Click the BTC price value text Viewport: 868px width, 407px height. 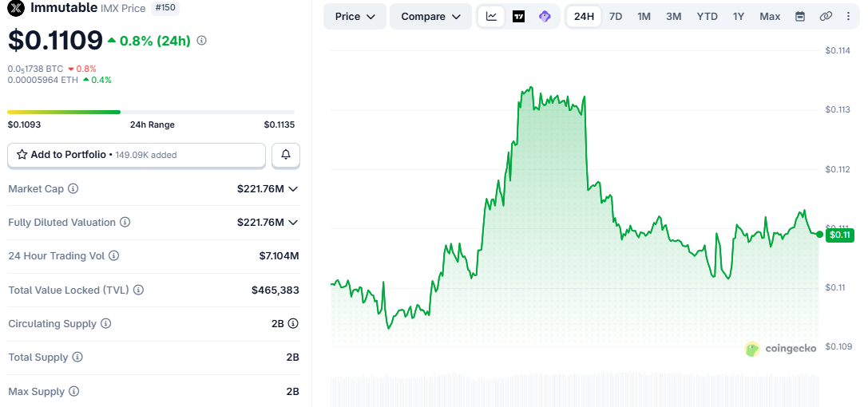pyautogui.click(x=35, y=69)
